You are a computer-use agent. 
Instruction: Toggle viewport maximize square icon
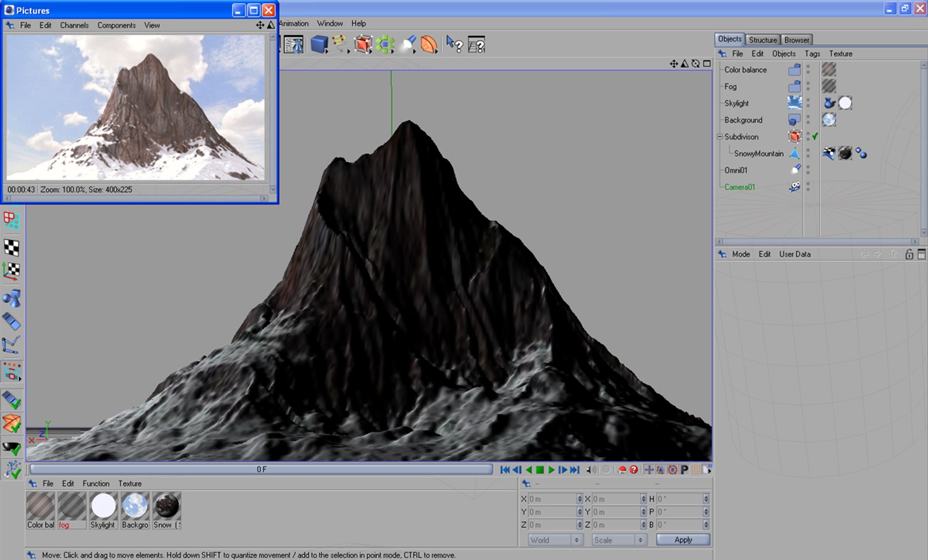tap(707, 64)
